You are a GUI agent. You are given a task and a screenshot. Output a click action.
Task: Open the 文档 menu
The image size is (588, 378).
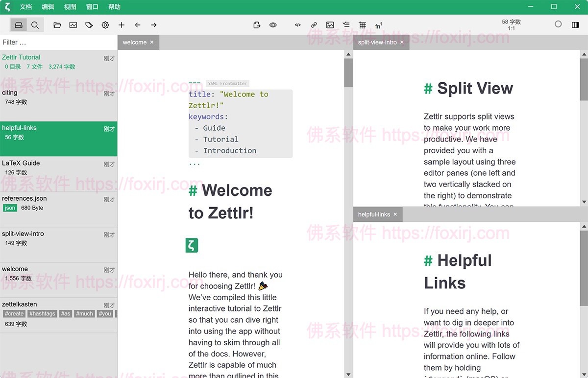click(26, 7)
